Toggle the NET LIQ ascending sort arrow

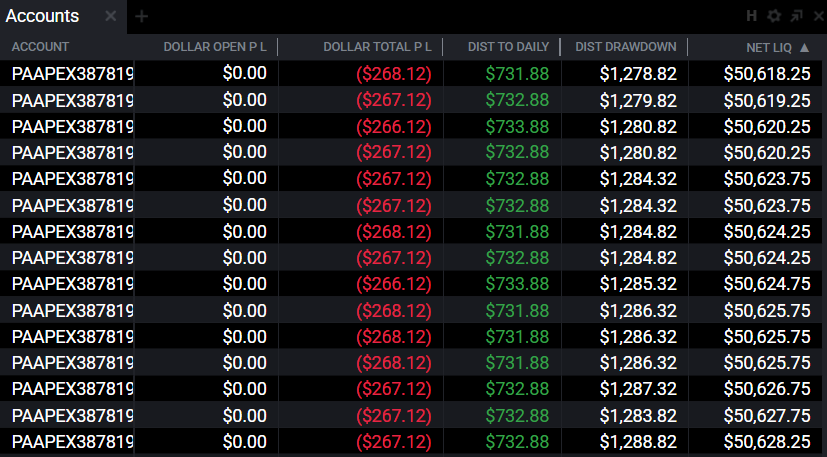(804, 47)
